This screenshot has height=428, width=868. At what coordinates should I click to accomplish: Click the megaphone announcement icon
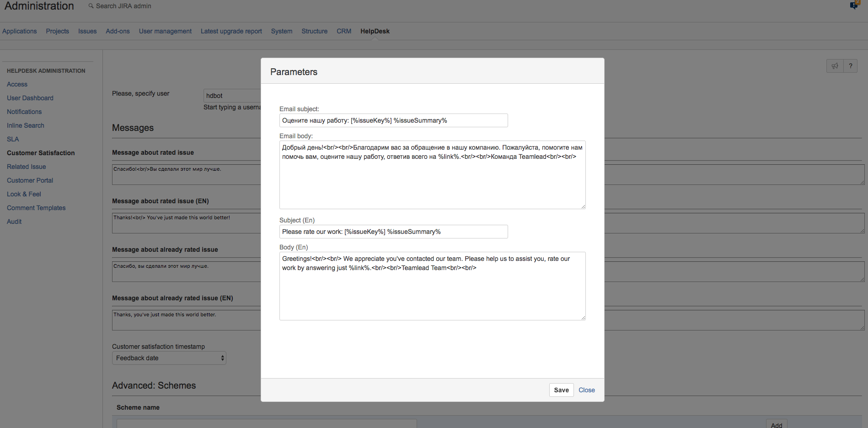click(835, 66)
